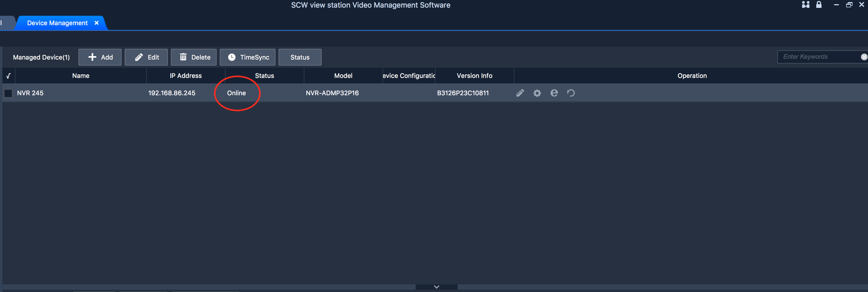Image resolution: width=868 pixels, height=292 pixels.
Task: Close the Device Management tab
Action: click(97, 23)
